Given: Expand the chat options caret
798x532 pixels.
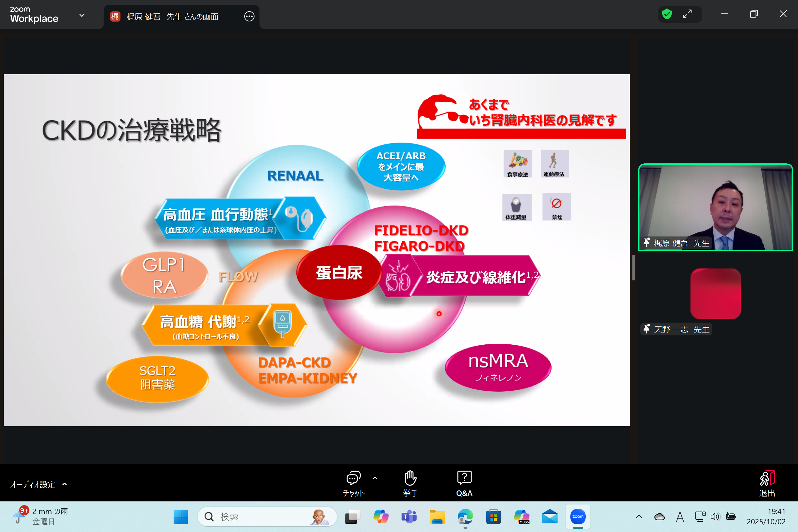Looking at the screenshot, I should (x=375, y=478).
